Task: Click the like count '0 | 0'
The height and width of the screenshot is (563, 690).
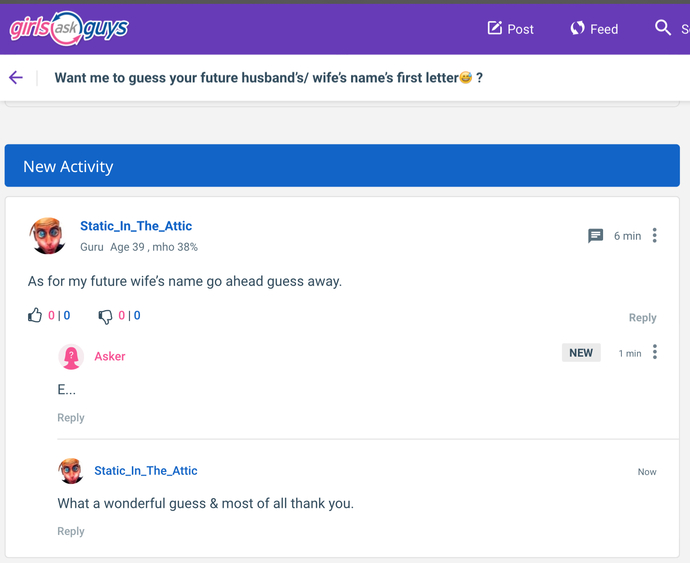Action: click(59, 316)
